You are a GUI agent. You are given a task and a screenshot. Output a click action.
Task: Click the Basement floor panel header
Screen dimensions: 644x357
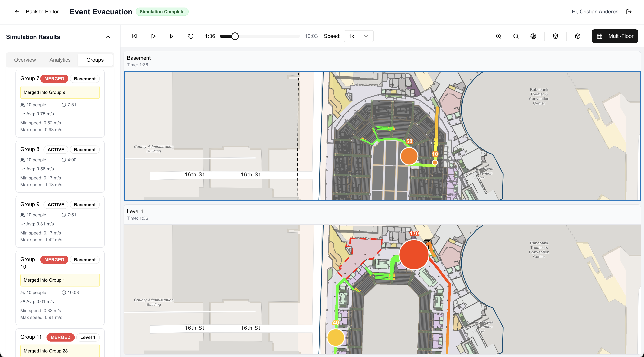point(382,61)
